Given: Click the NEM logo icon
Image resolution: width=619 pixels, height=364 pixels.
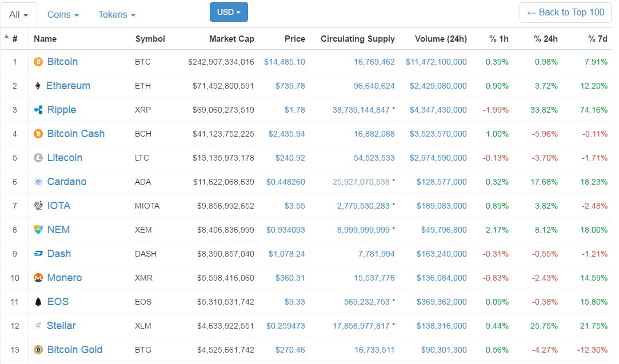Looking at the screenshot, I should pos(38,230).
